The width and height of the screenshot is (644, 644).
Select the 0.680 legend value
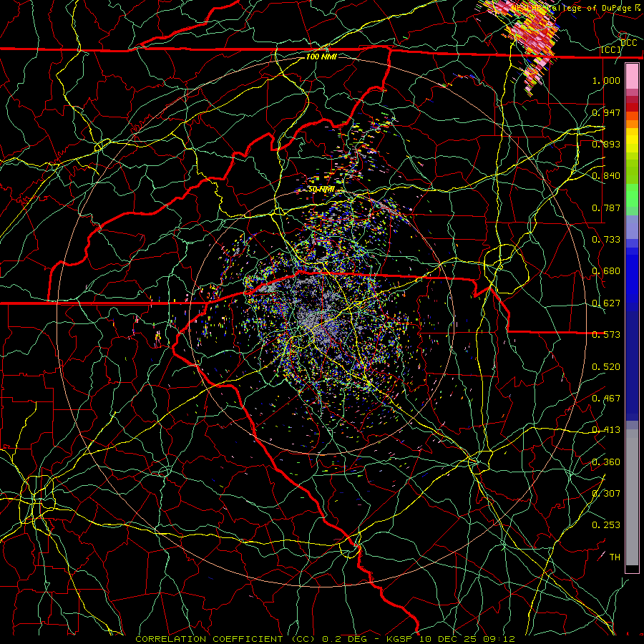click(x=606, y=271)
